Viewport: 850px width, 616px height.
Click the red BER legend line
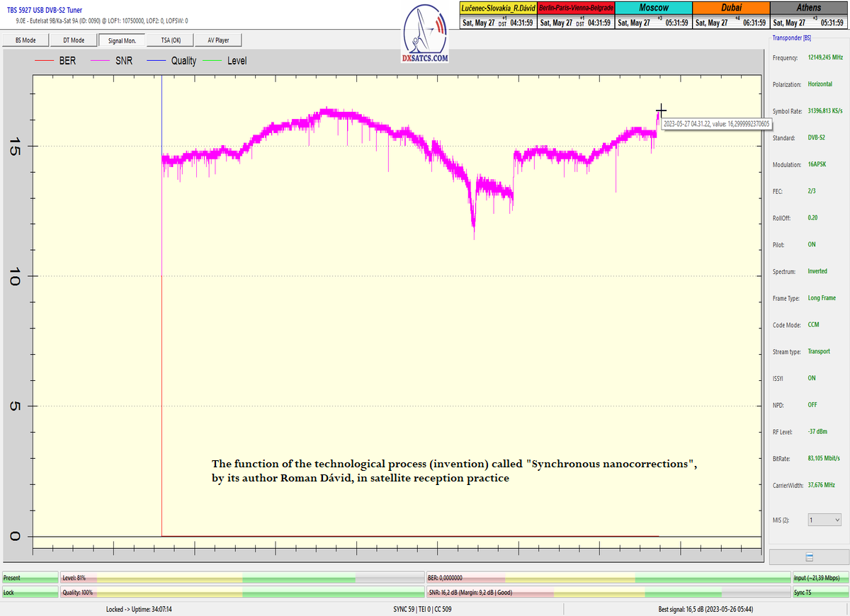tap(45, 61)
